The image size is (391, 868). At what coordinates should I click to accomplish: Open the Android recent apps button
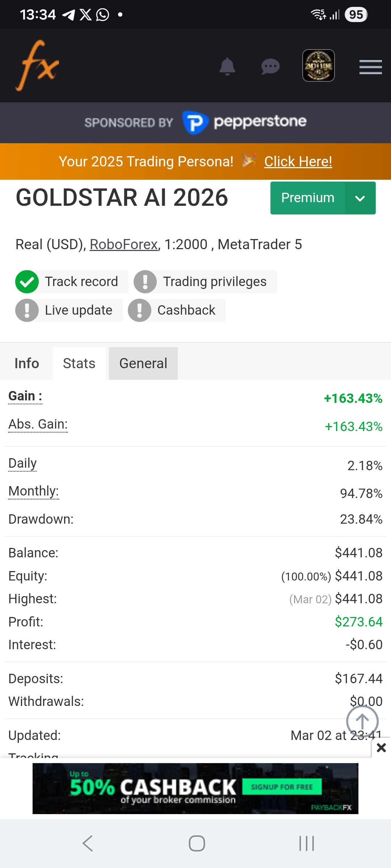click(x=307, y=843)
